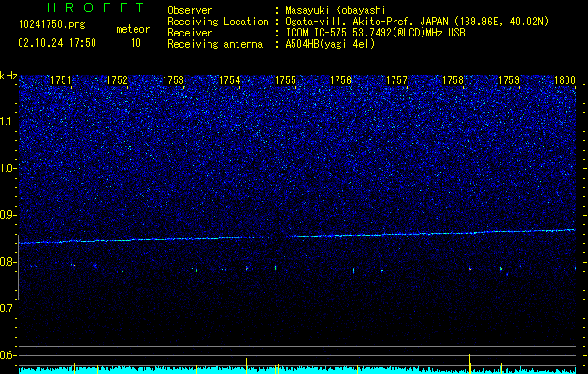Click the 1.0 kHz frequency label

7,168
